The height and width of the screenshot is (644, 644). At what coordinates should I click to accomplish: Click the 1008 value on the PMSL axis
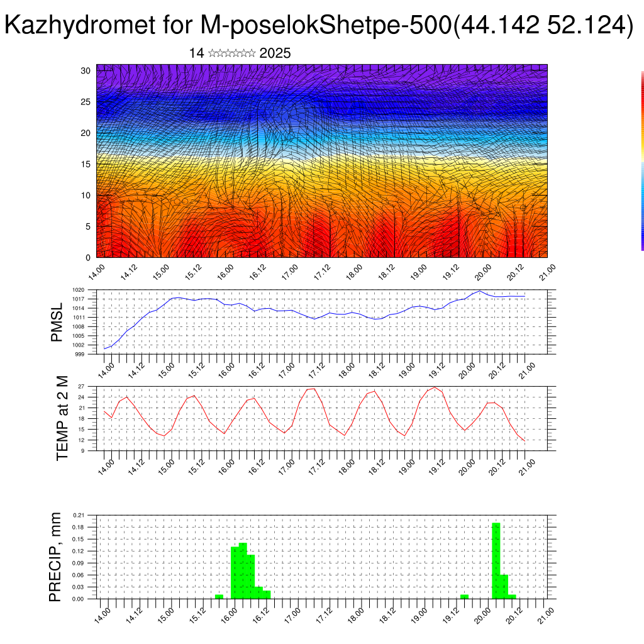79,327
